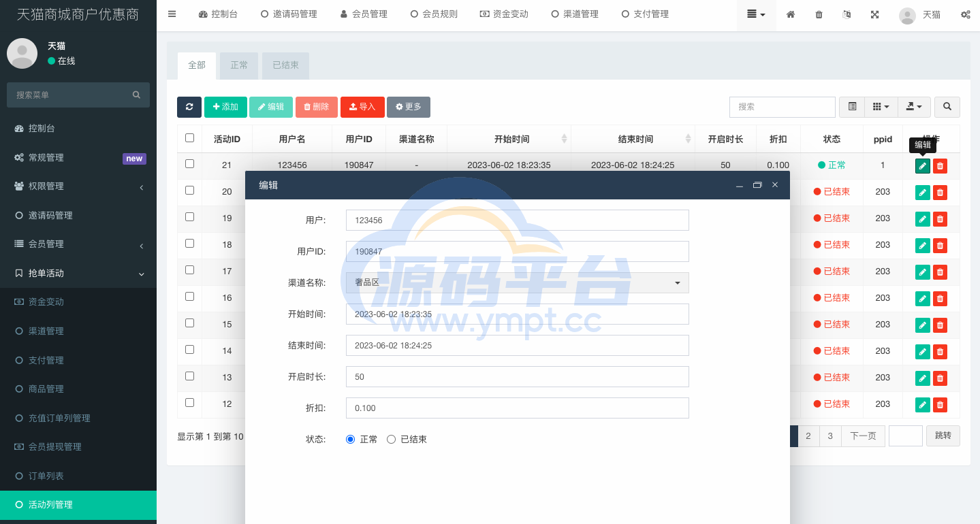Open the column visibility dropdown
This screenshot has width=980, height=524.
(x=881, y=107)
